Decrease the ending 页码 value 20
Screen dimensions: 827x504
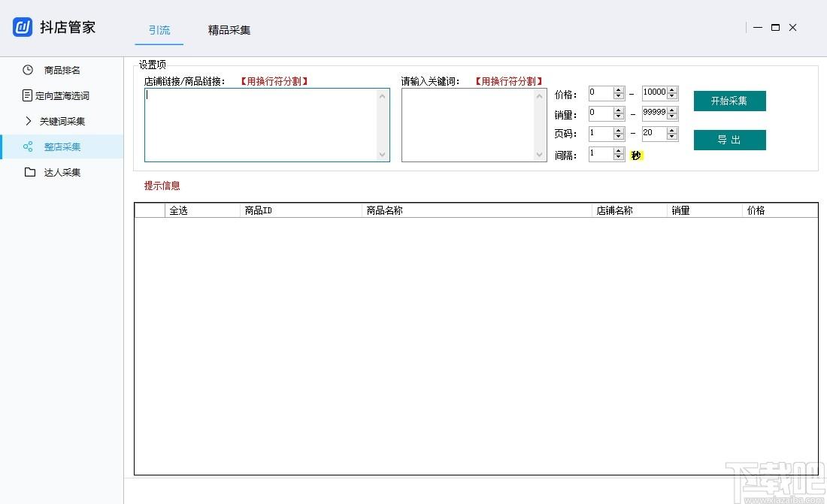coord(672,137)
